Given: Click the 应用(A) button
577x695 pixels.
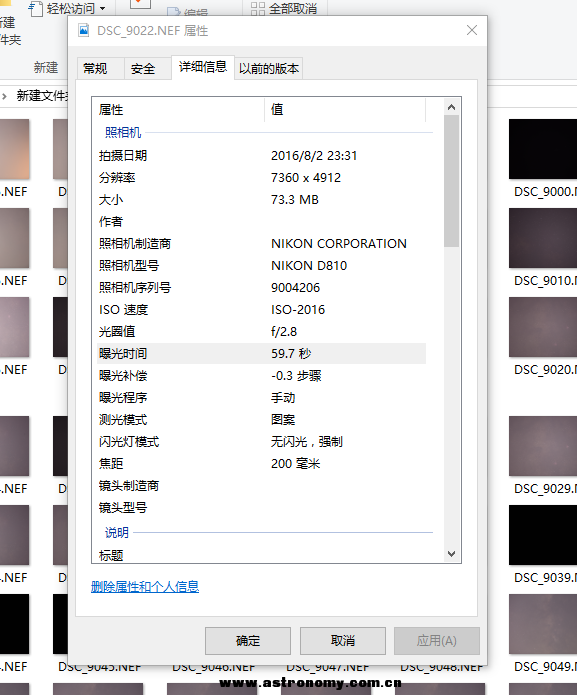Looking at the screenshot, I should [437, 640].
